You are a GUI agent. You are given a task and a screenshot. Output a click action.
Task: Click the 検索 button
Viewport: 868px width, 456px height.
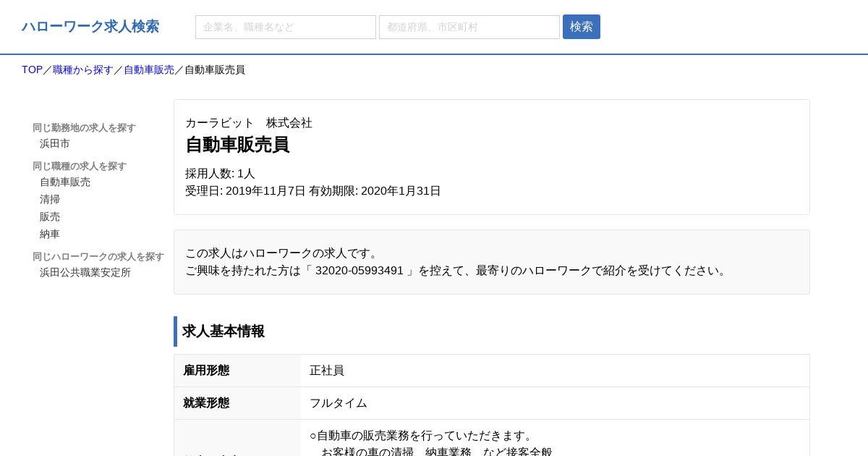tap(582, 27)
